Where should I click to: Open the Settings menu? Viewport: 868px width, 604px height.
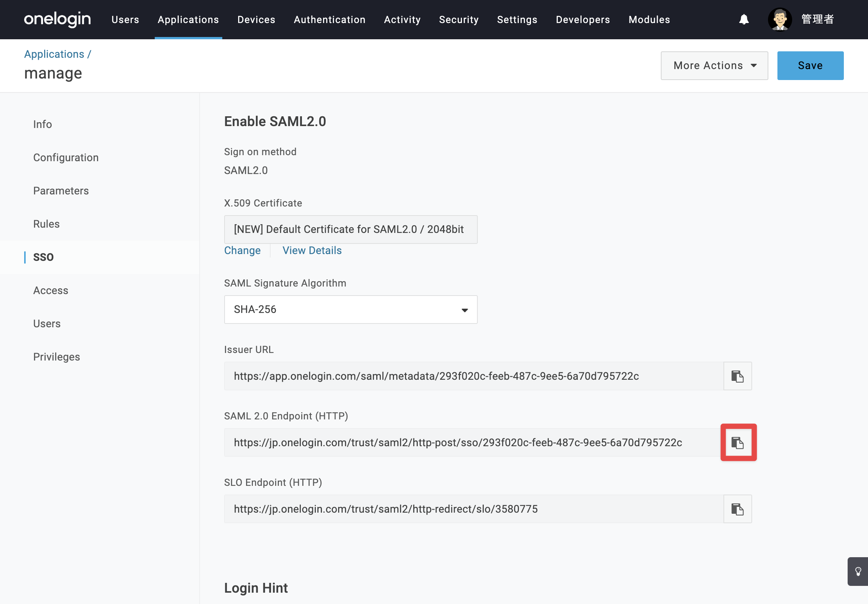click(x=517, y=20)
